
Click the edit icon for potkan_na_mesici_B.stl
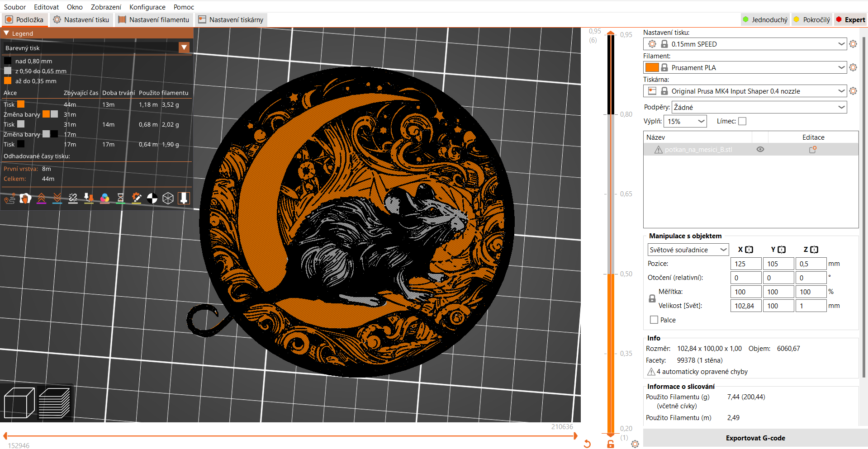click(813, 149)
